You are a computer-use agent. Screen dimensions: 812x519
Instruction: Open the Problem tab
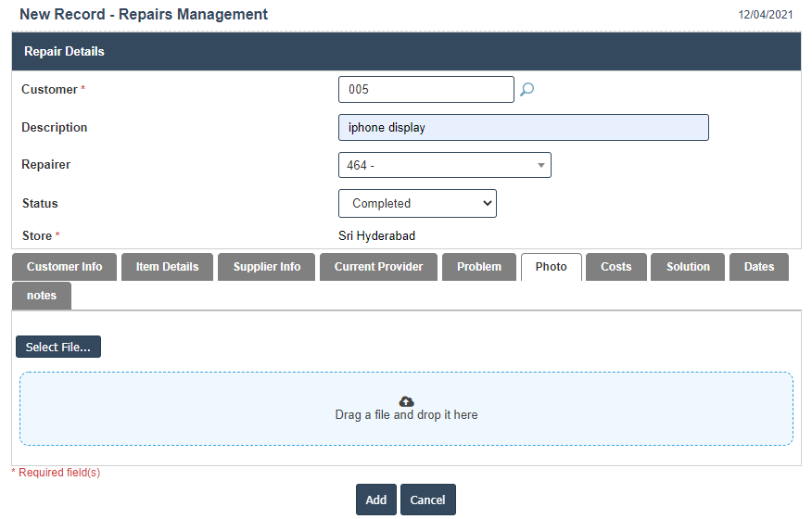[479, 267]
